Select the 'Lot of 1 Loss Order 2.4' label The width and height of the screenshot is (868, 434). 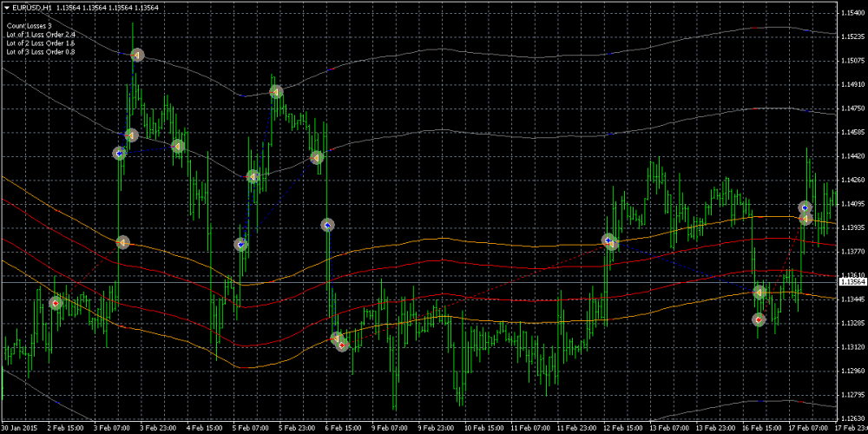[41, 35]
